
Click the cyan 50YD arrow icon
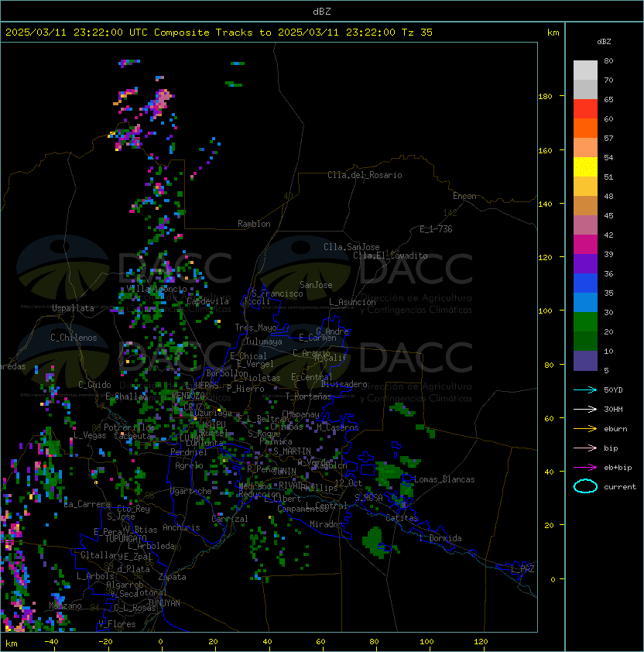(x=585, y=389)
